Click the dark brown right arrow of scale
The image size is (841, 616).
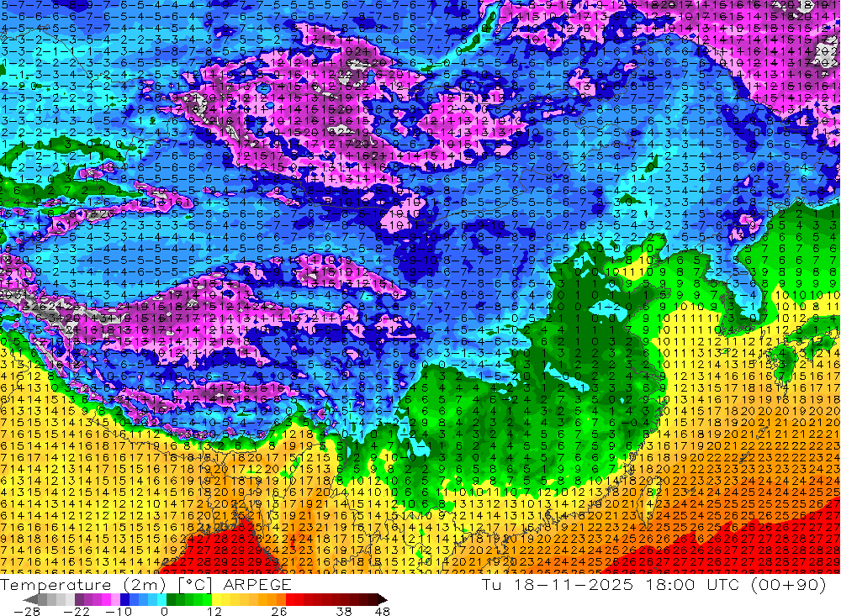(382, 599)
